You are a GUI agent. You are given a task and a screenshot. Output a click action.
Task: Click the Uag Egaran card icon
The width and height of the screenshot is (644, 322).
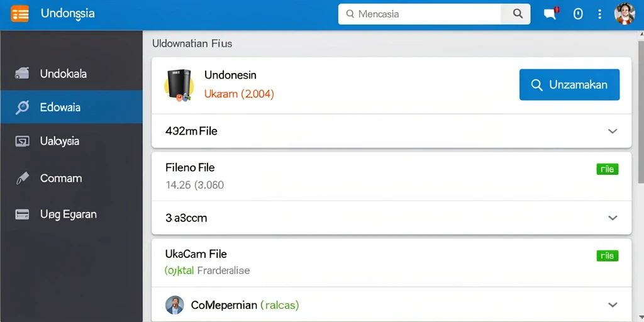point(22,214)
